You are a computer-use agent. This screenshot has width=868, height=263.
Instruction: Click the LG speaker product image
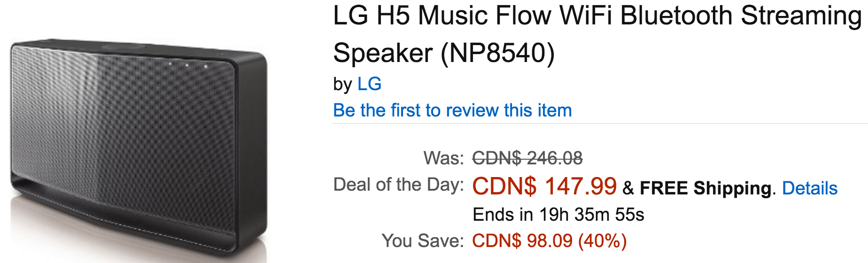click(x=139, y=150)
